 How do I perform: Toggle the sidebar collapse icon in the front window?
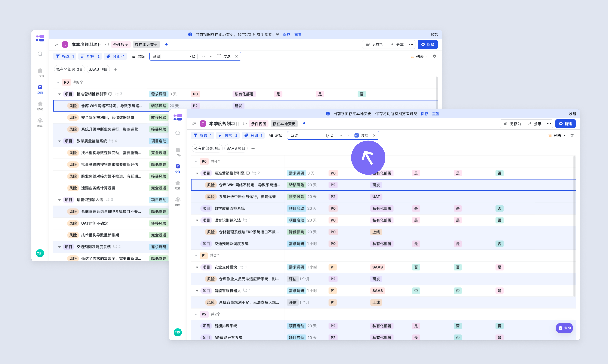click(x=194, y=124)
